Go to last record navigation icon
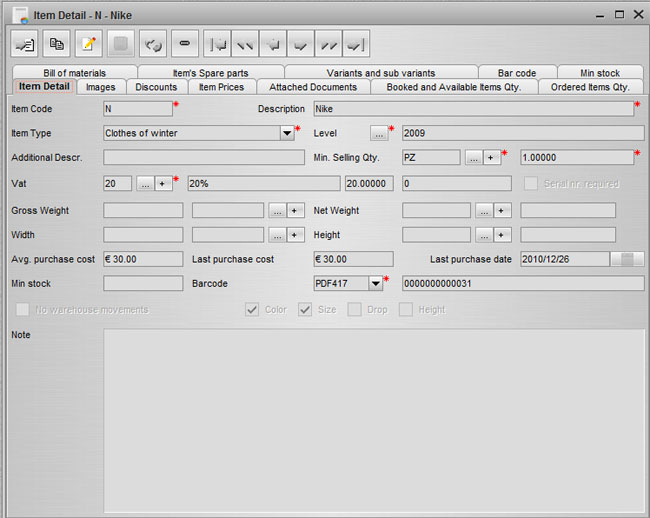This screenshot has height=518, width=650. (356, 44)
